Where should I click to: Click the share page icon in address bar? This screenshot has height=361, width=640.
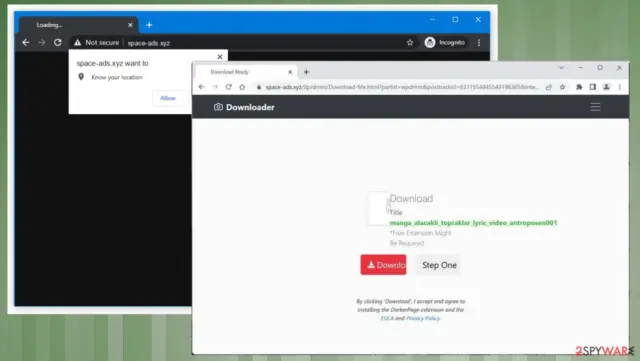tap(549, 87)
